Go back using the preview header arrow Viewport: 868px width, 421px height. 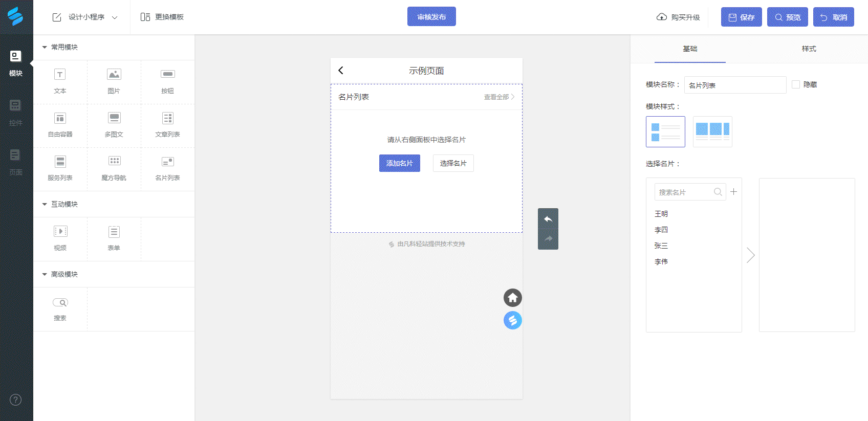tap(341, 70)
